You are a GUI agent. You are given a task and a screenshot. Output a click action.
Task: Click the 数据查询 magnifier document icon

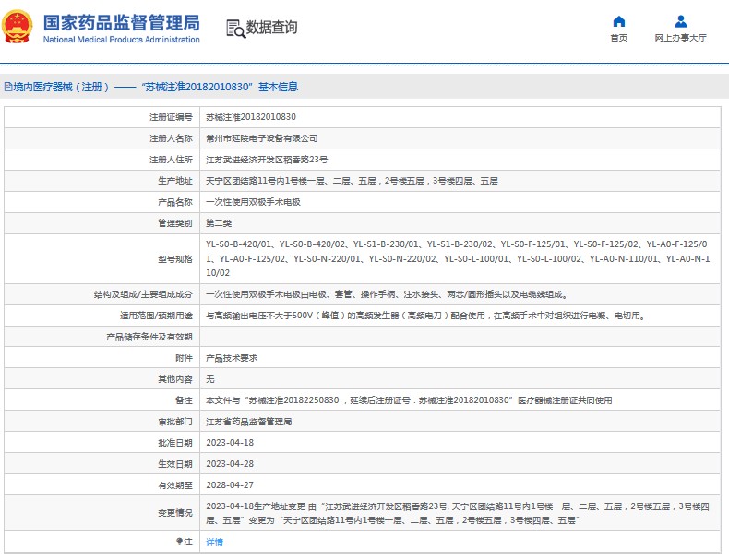pyautogui.click(x=234, y=29)
